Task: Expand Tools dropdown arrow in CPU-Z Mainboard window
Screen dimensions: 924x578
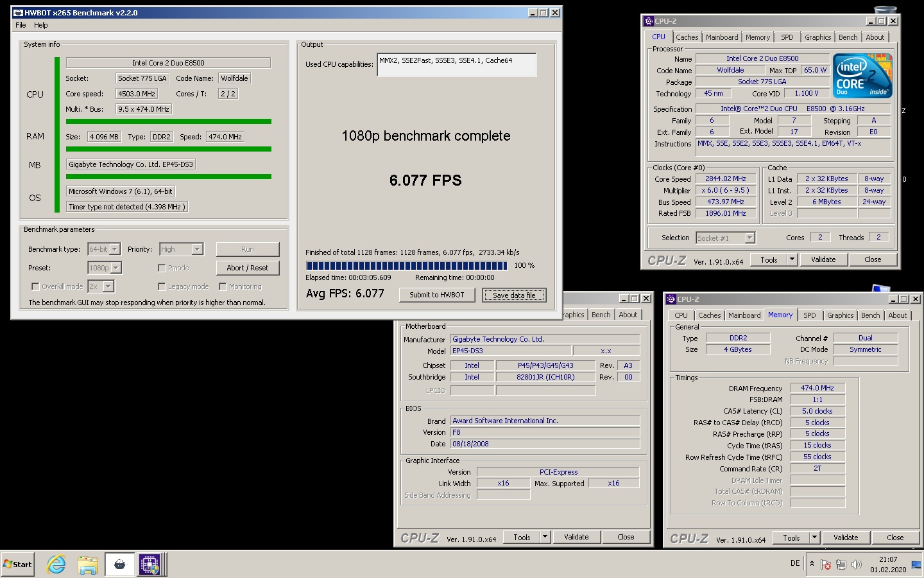Action: [x=545, y=537]
